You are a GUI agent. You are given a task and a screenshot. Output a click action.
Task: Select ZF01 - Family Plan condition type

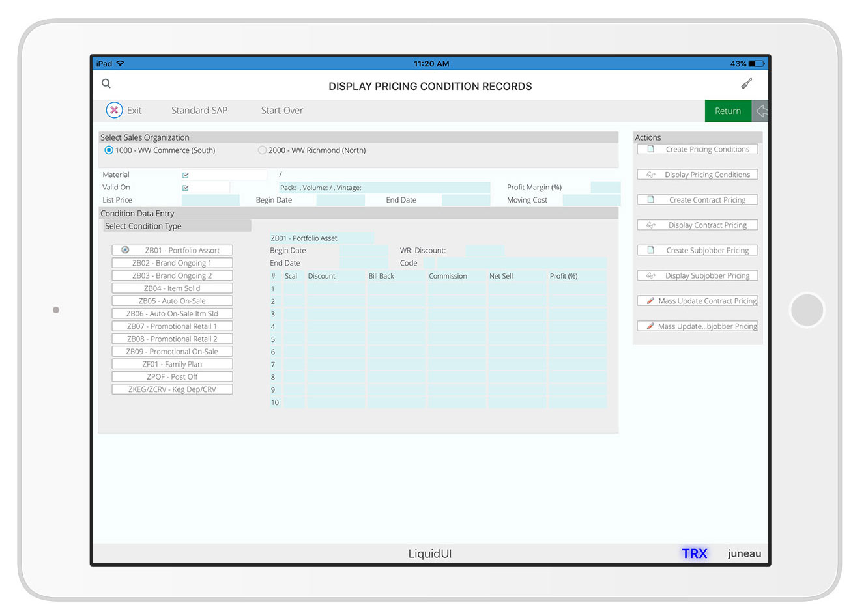[172, 365]
